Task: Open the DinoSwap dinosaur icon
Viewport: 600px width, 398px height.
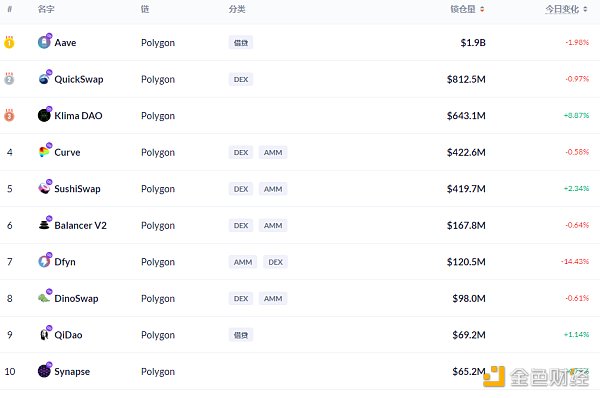Action: (44, 298)
